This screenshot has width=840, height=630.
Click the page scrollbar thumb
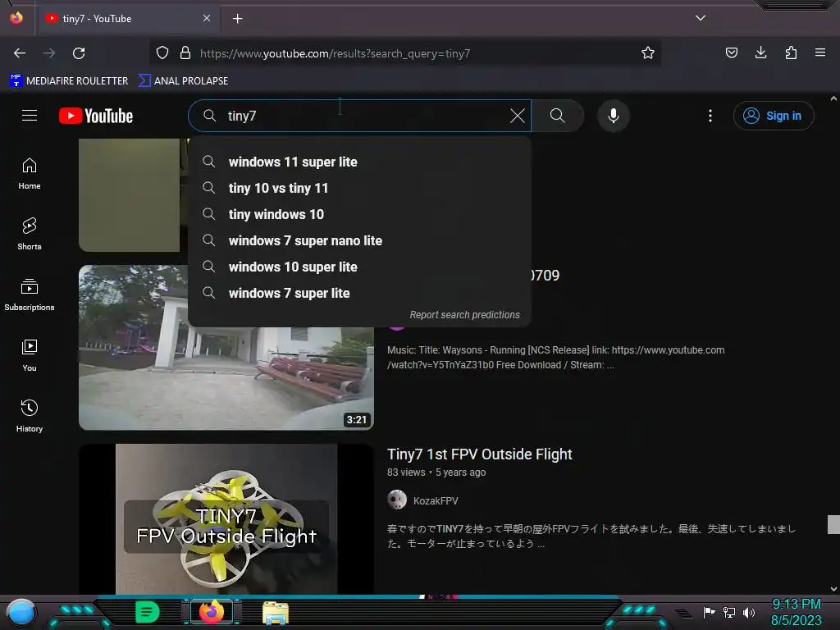(x=833, y=524)
